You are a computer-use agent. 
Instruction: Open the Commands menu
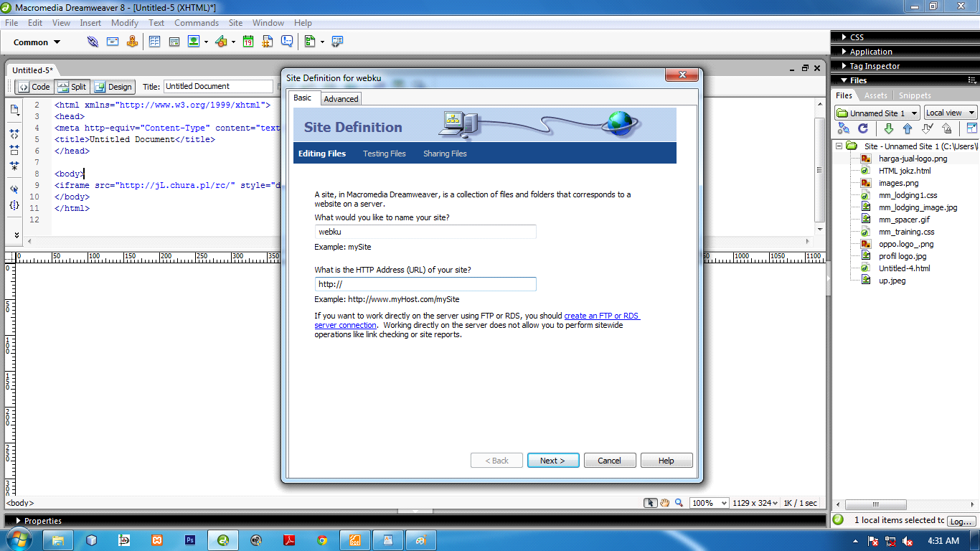pyautogui.click(x=197, y=23)
